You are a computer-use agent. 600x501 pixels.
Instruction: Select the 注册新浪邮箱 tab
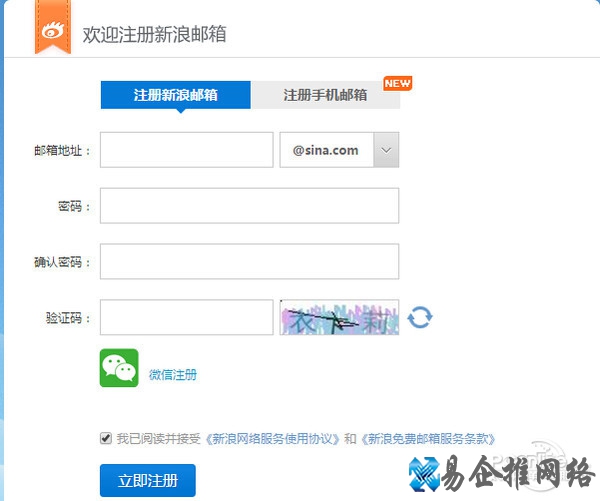point(176,95)
